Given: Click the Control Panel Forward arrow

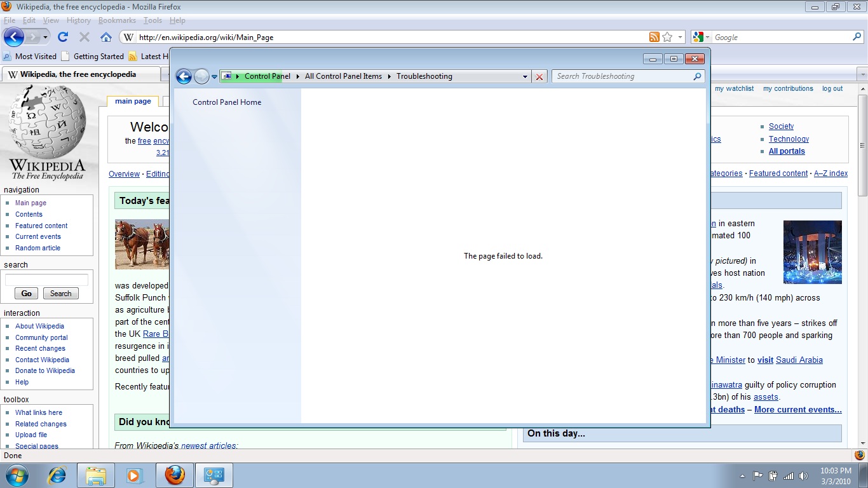Looking at the screenshot, I should coord(201,77).
